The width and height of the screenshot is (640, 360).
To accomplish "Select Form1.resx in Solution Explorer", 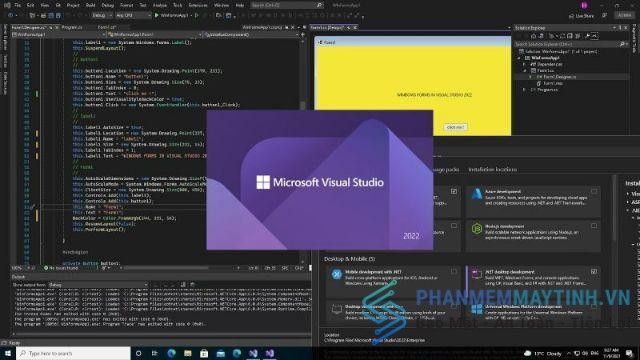I will 552,83.
